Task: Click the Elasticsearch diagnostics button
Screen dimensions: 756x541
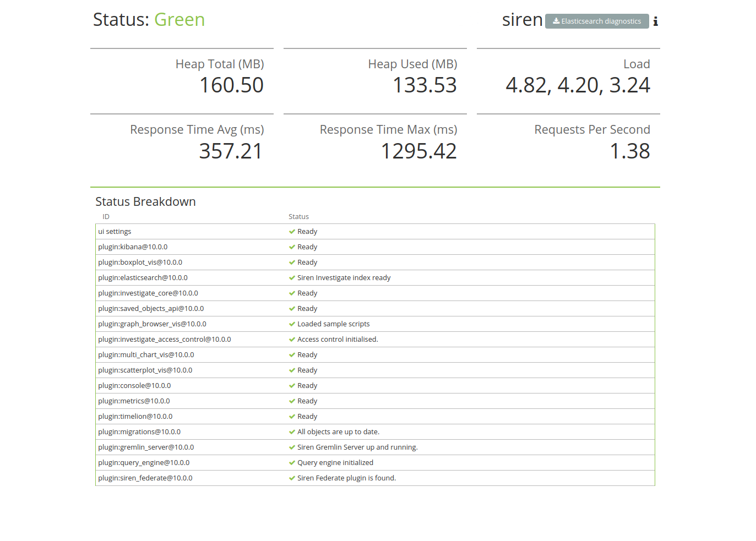Action: click(597, 21)
